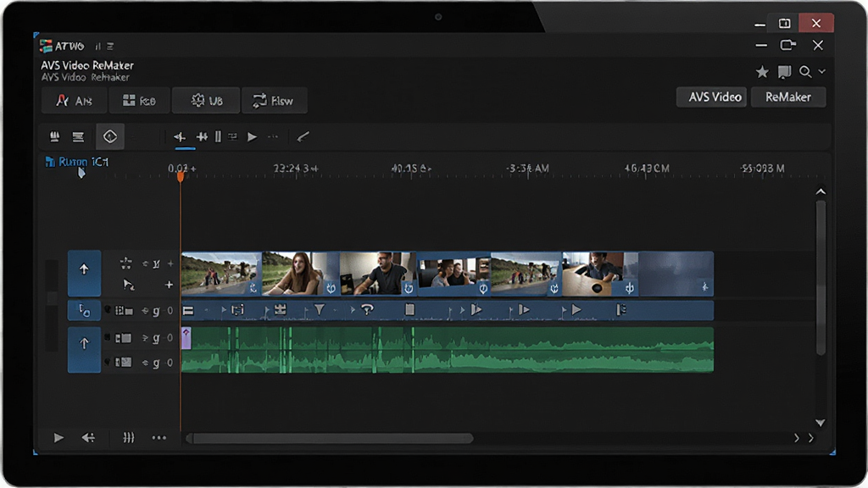
Task: Click the blue button on the effects track
Action: [x=84, y=310]
